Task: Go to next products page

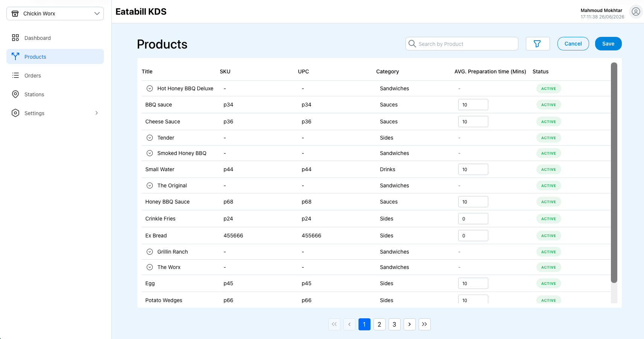Action: [x=410, y=324]
